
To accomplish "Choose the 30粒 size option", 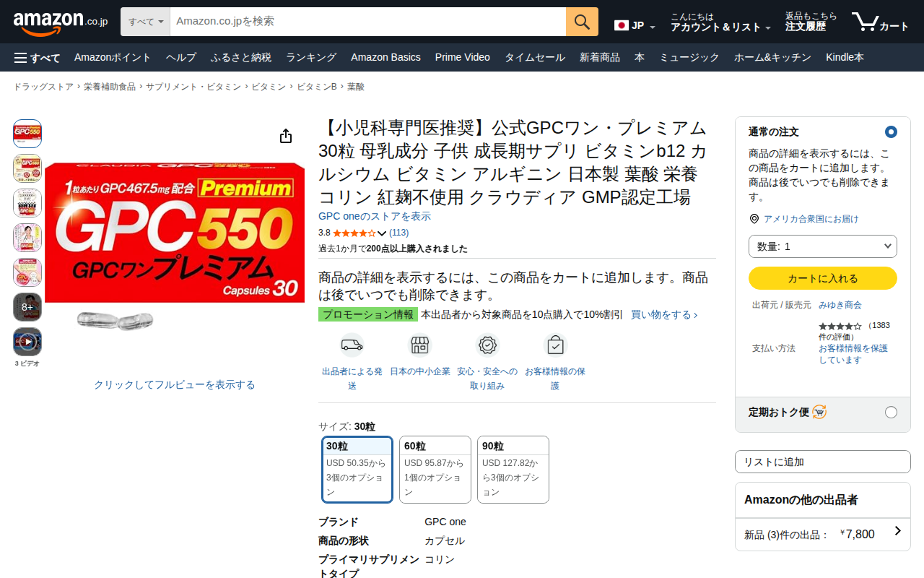I will tap(357, 470).
